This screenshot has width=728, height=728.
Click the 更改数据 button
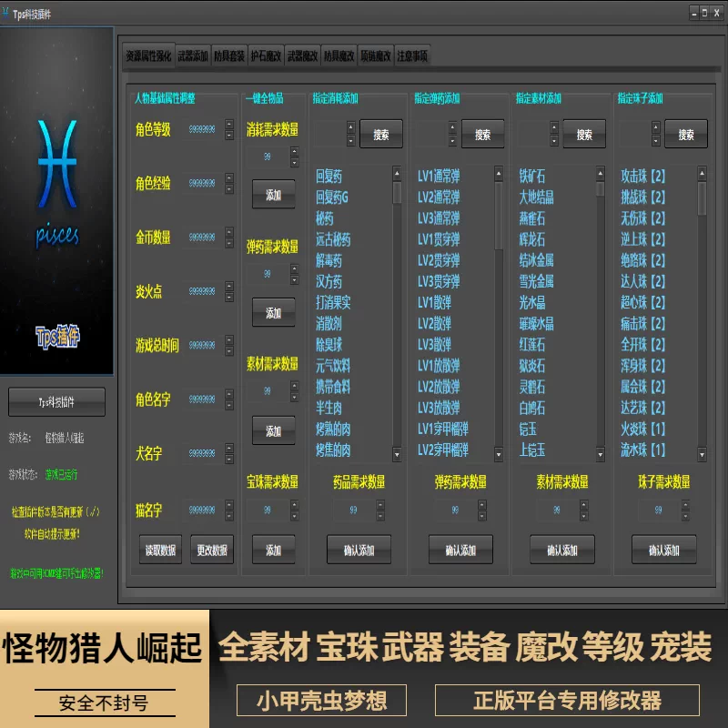coord(211,550)
